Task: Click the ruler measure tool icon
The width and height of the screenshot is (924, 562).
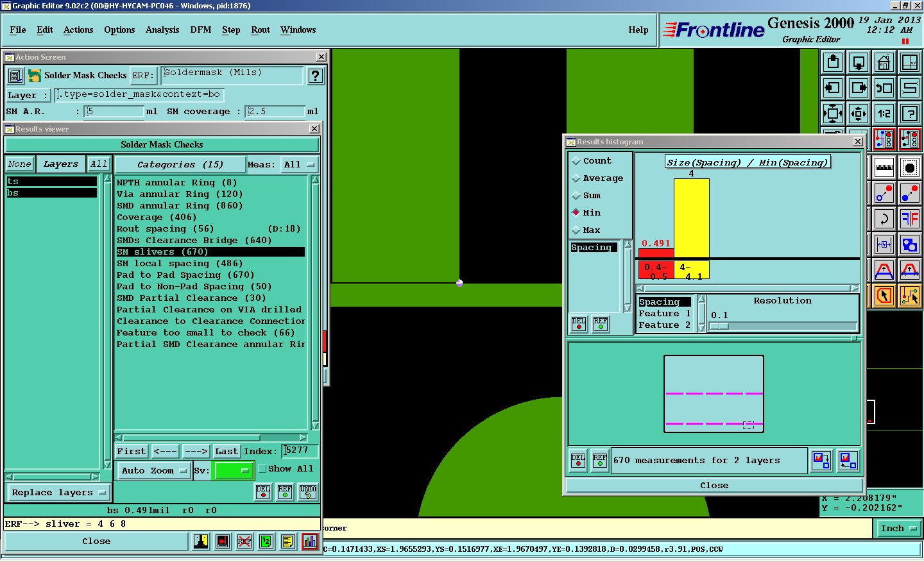Action: click(x=884, y=167)
